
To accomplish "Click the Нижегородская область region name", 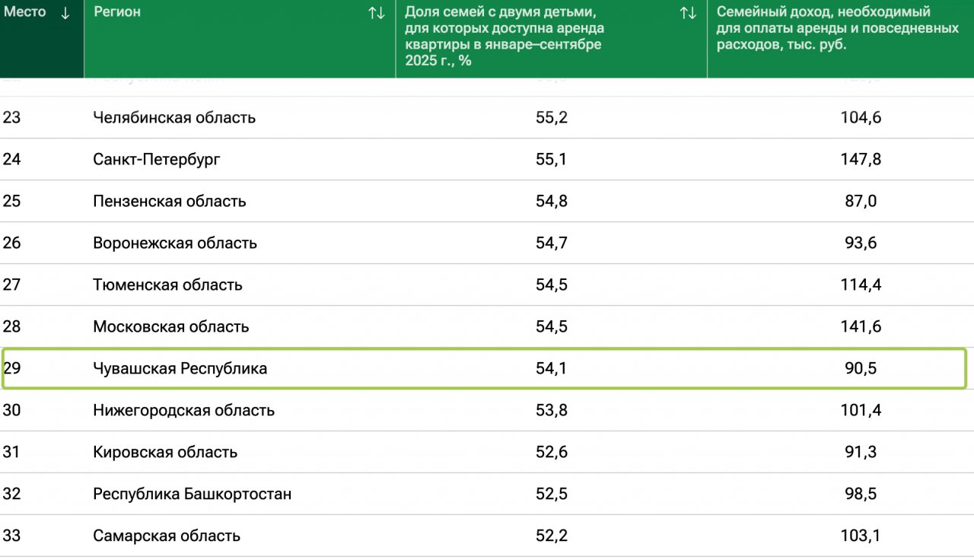I will 183,411.
